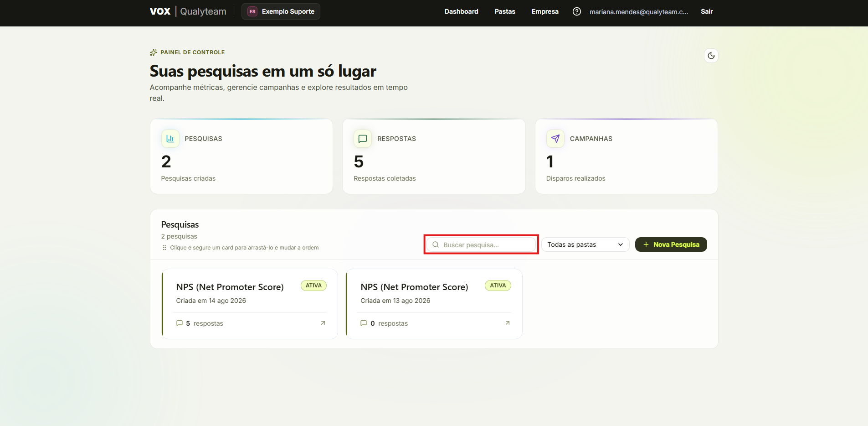
Task: Click the Campanhas paper plane icon
Action: point(555,139)
